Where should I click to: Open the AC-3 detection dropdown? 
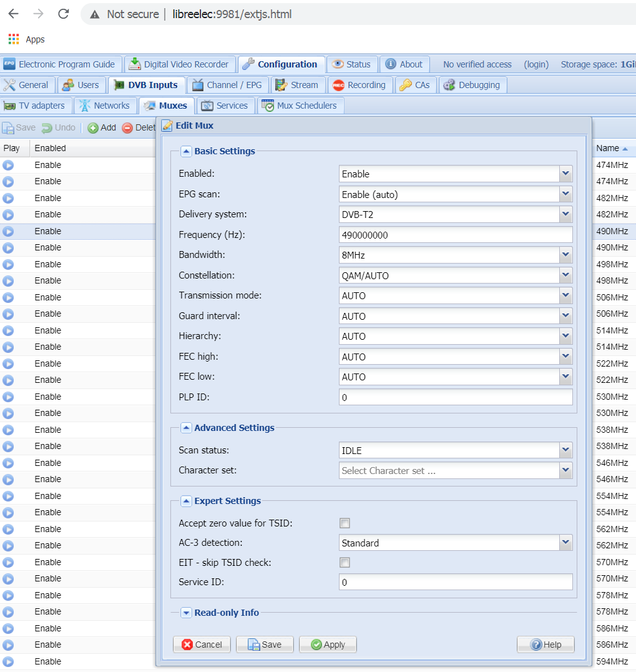tap(565, 543)
